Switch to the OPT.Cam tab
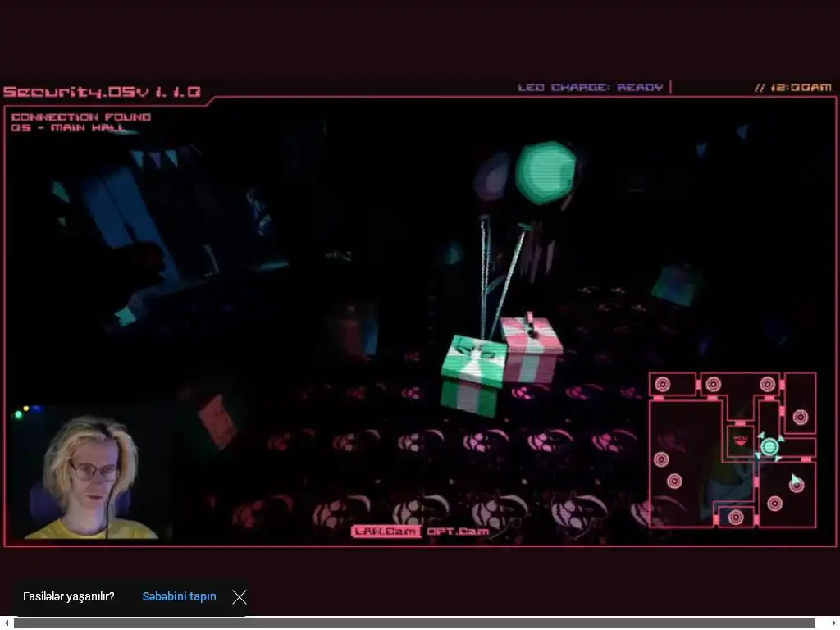This screenshot has height=630, width=840. coord(458,532)
